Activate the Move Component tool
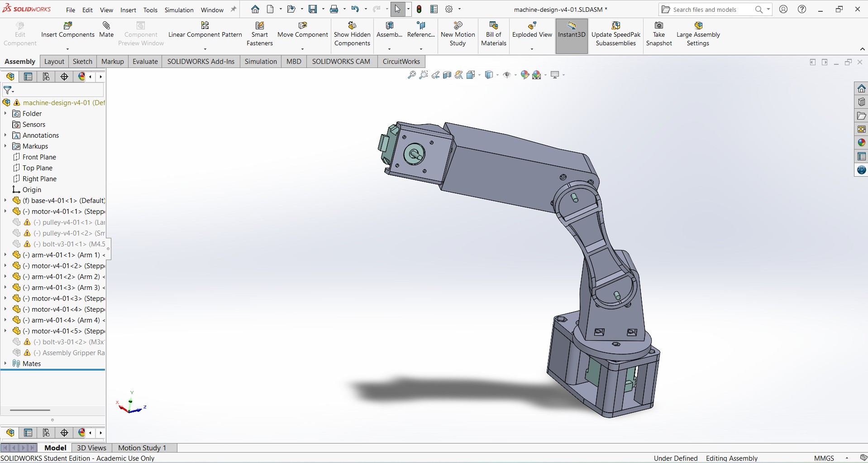 (302, 30)
